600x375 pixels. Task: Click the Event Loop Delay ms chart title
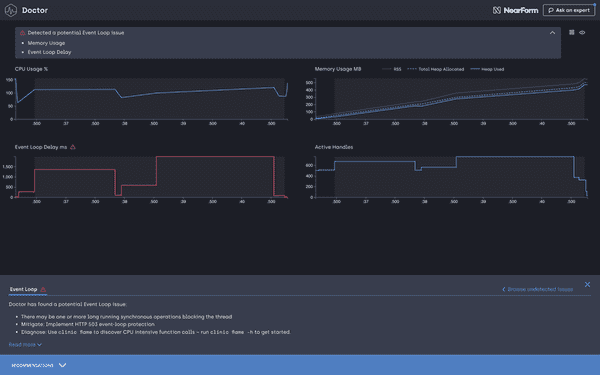(x=41, y=147)
